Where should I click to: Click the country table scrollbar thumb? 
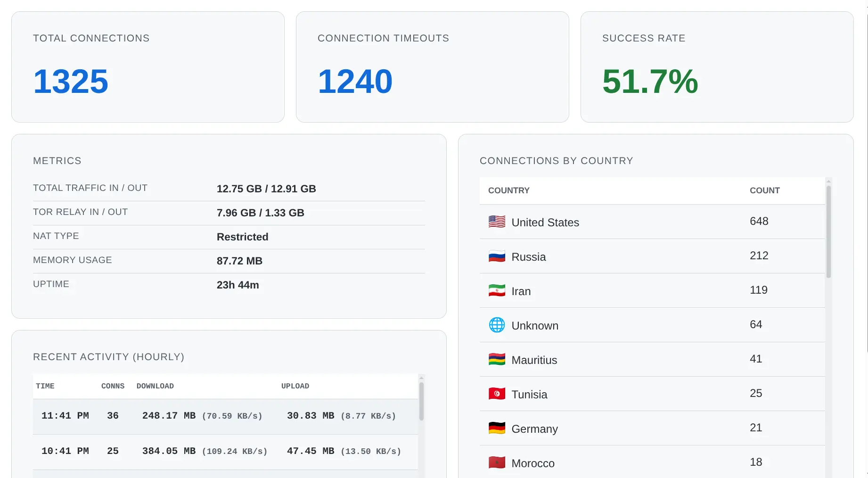click(828, 231)
